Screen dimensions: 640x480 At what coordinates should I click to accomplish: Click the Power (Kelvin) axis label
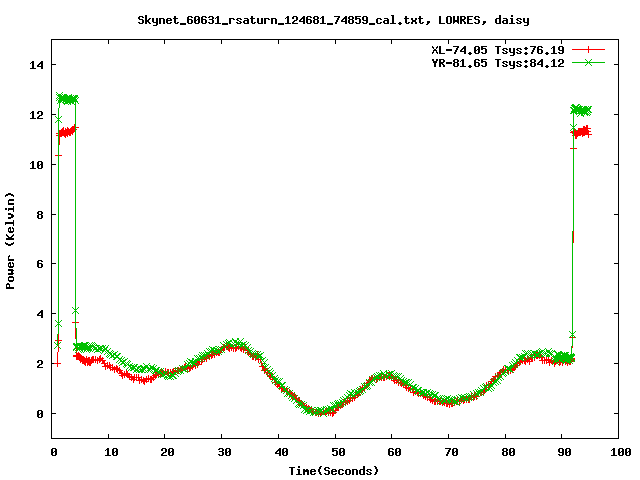[10, 241]
